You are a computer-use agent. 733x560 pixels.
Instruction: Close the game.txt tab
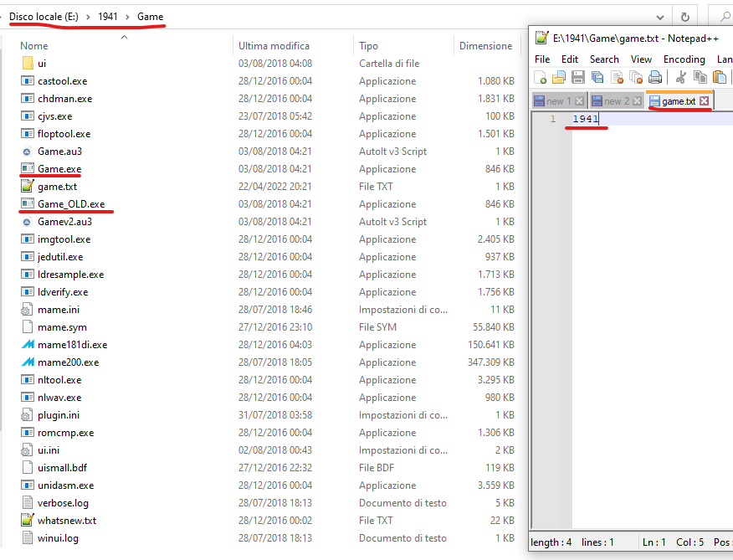click(704, 101)
